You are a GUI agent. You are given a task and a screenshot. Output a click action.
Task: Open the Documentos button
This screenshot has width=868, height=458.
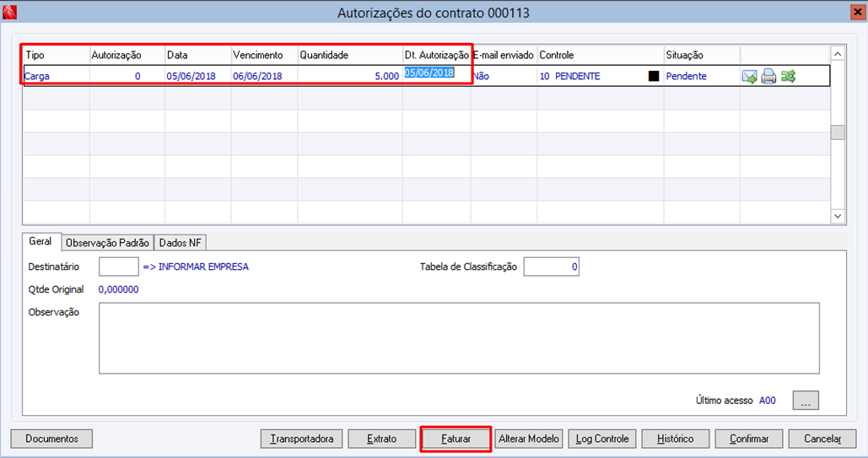click(x=51, y=439)
